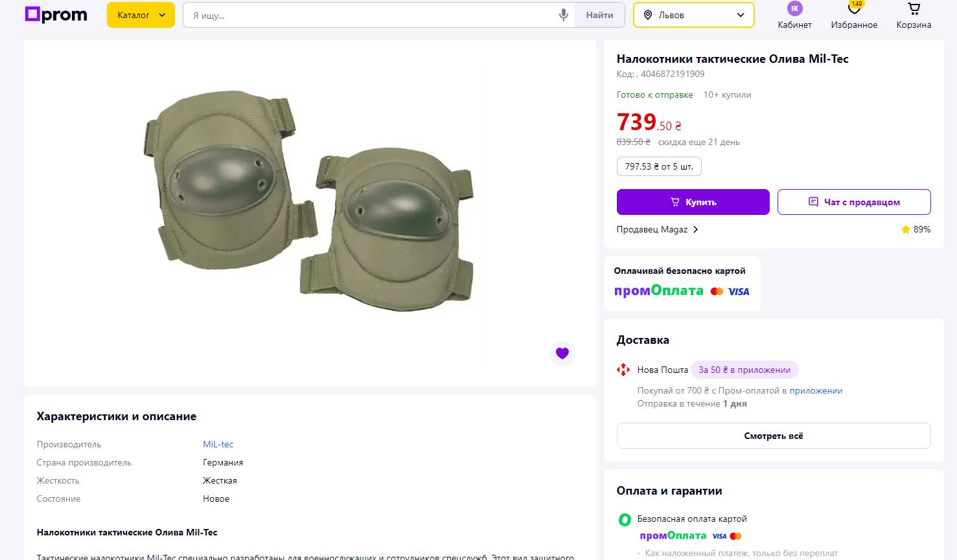This screenshot has width=957, height=560.
Task: Select wholesale price 797.53 ₴ от 5 шт.
Action: [659, 166]
